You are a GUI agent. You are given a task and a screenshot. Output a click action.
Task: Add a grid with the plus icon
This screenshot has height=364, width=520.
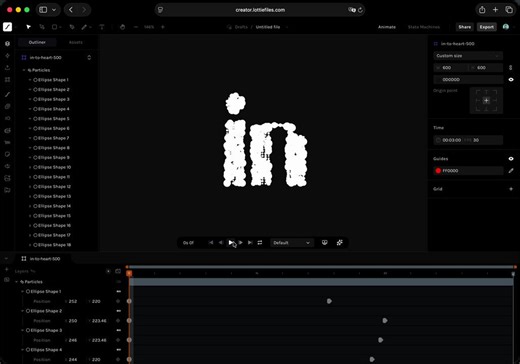(511, 189)
